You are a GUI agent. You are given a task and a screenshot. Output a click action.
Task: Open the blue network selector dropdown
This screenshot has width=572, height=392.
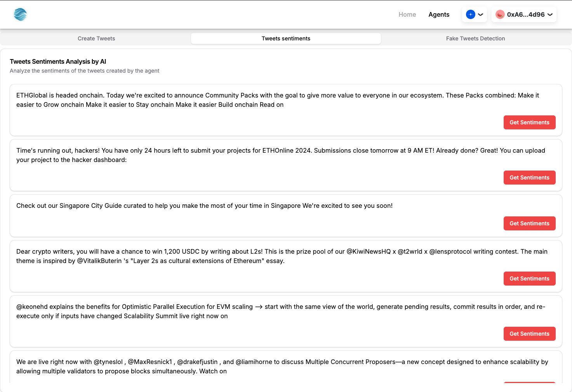tap(475, 14)
